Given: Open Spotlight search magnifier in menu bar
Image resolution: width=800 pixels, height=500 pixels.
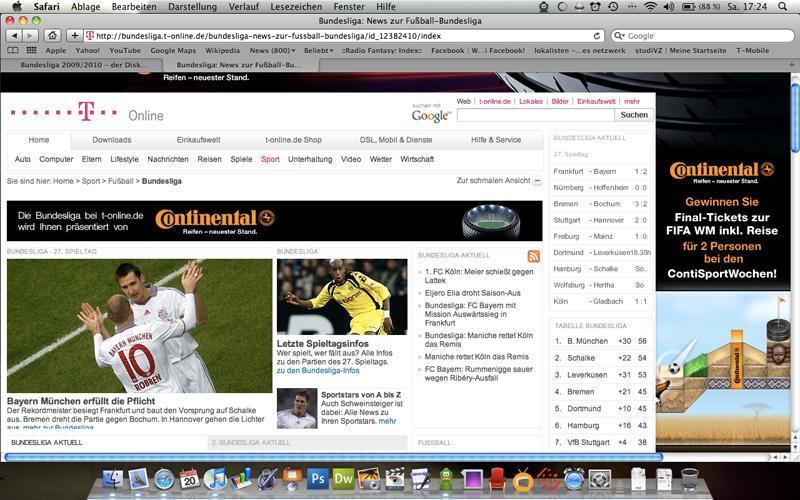Looking at the screenshot, I should [782, 7].
